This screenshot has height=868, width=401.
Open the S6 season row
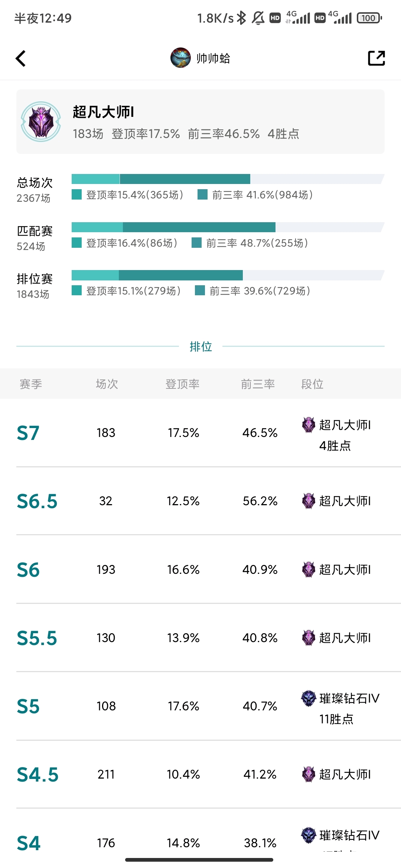[200, 569]
